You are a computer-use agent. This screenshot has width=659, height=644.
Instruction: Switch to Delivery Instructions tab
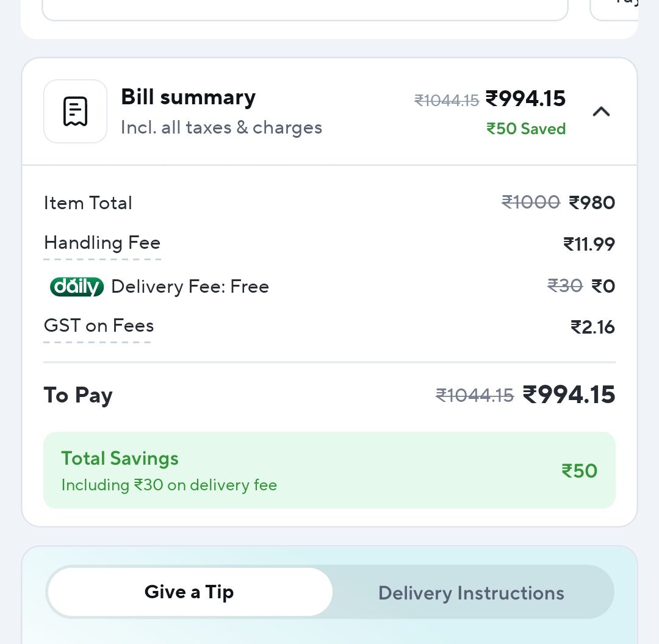click(x=471, y=593)
